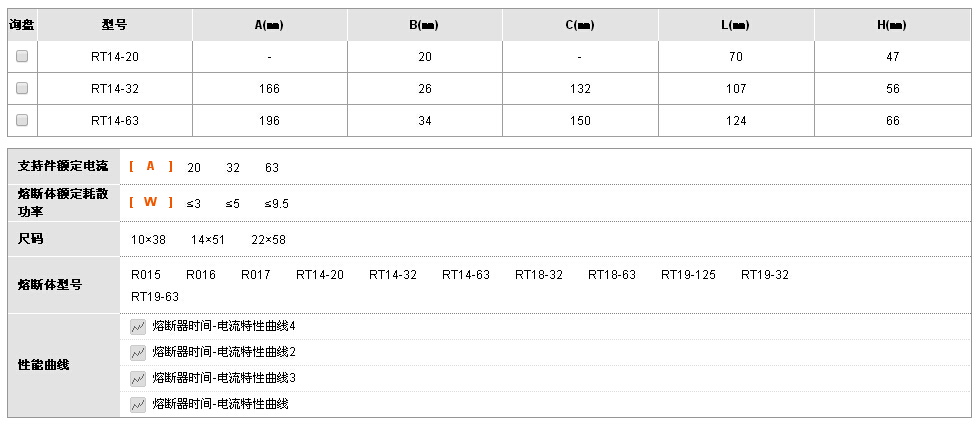
Task: Select power dissipation value ≤9.5
Action: tap(276, 204)
